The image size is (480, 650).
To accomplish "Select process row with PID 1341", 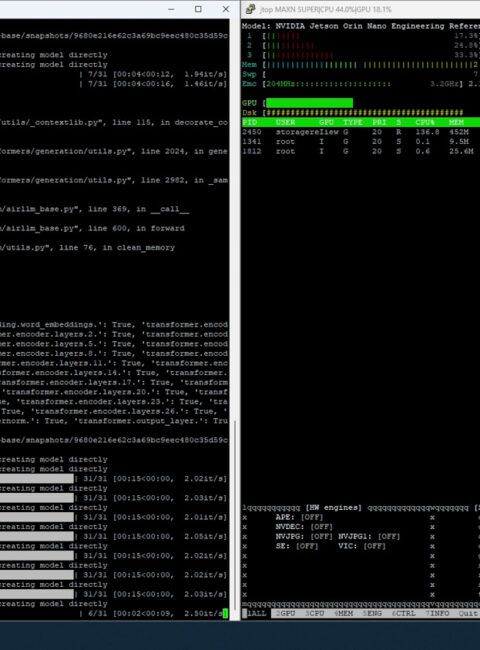I will coord(361,142).
